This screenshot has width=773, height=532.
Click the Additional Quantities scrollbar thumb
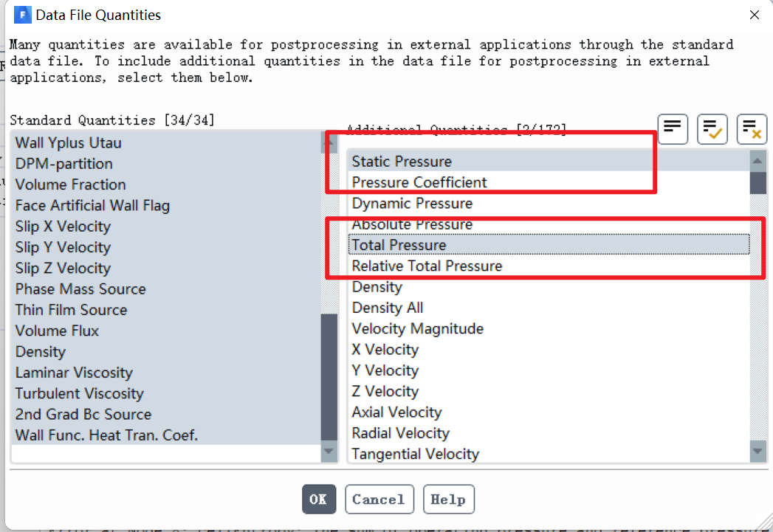click(757, 182)
